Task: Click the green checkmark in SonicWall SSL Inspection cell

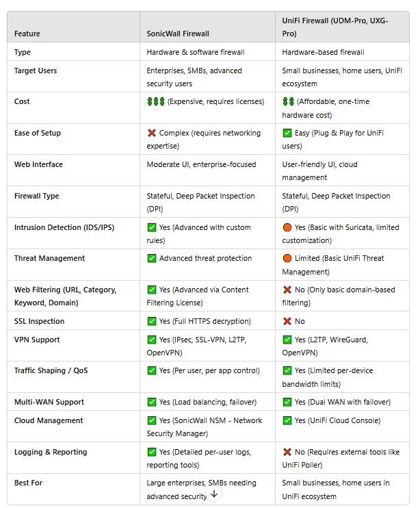Action: tap(152, 321)
